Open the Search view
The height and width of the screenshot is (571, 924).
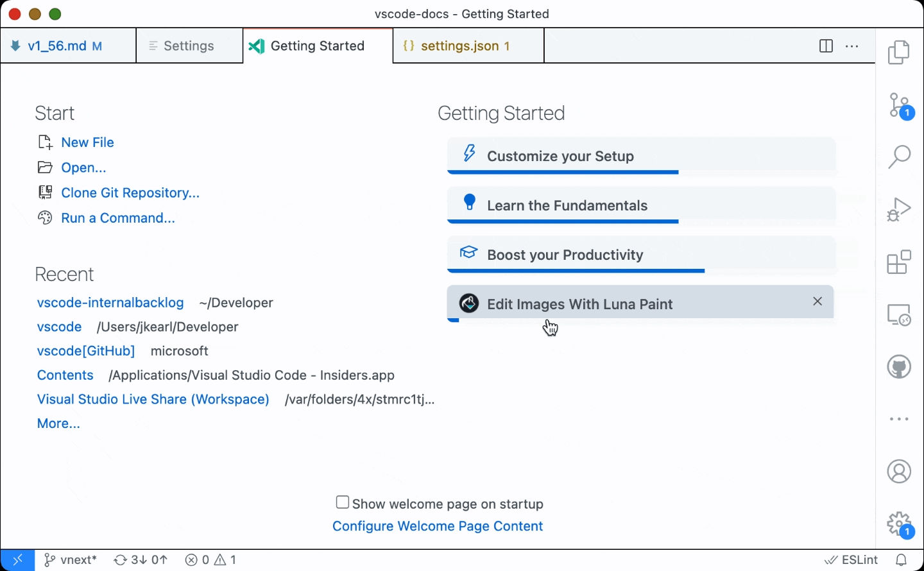pyautogui.click(x=899, y=156)
